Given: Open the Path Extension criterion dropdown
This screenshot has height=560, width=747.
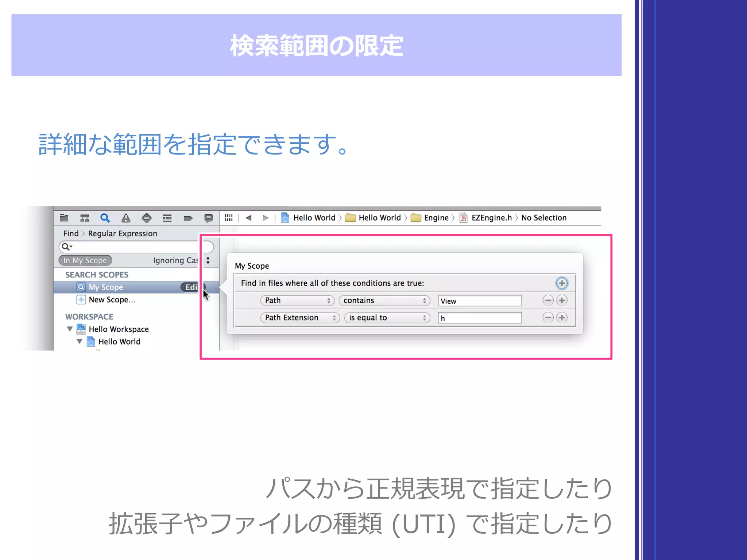Looking at the screenshot, I should [300, 318].
